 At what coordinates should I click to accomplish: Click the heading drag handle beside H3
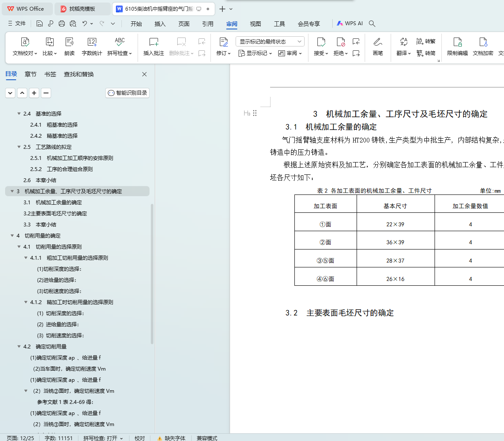point(255,113)
